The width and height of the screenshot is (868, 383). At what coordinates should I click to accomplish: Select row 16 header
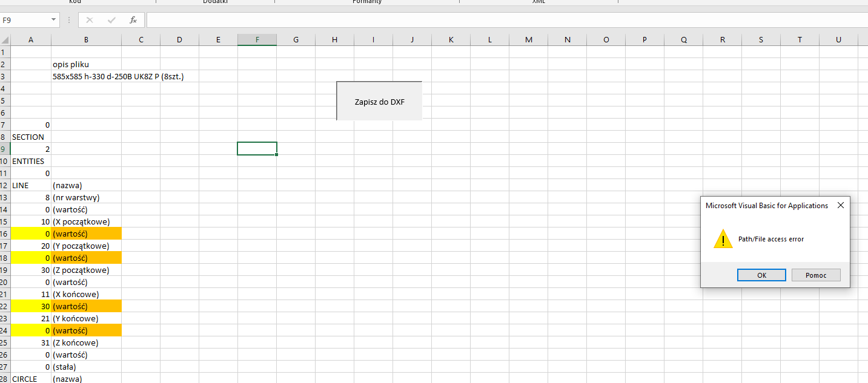click(5, 234)
